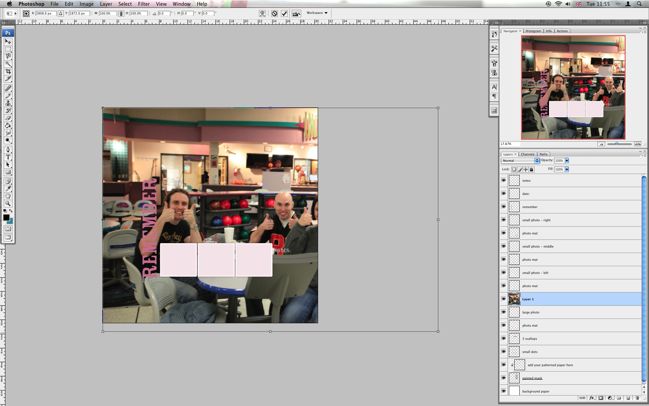Select the 'photo mat' layer above Layer 1
Image resolution: width=649 pixels, height=406 pixels.
pos(571,286)
